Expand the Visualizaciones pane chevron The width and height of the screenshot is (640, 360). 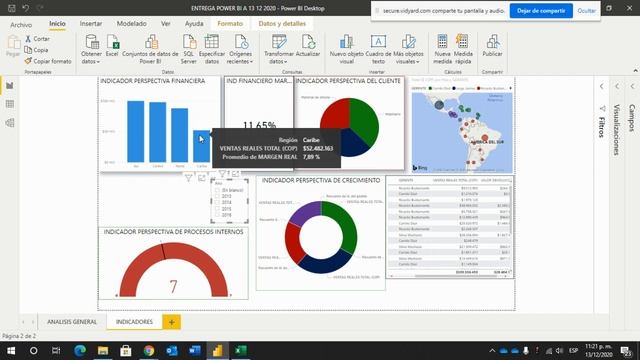click(x=617, y=86)
